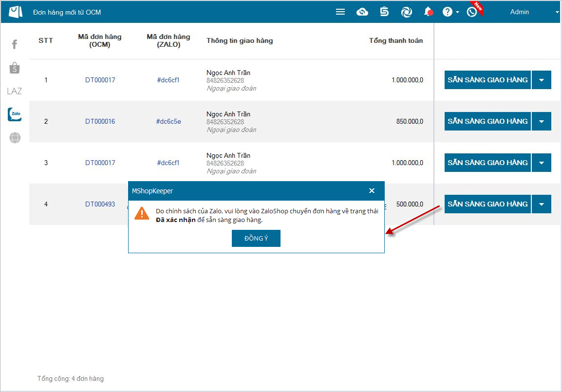Open OCM order DT000017 in row 1
562x392 pixels.
tap(100, 80)
